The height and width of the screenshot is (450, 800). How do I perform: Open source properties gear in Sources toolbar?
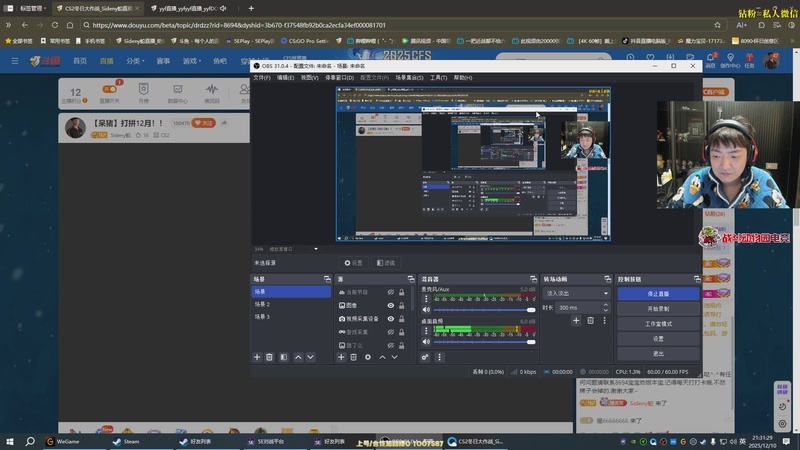point(368,357)
